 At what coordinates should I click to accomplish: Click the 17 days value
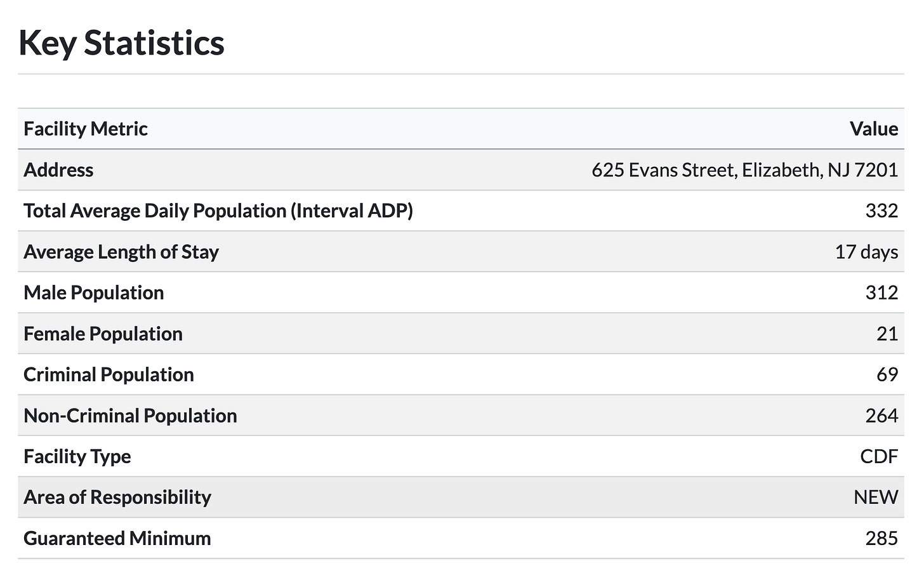(866, 252)
